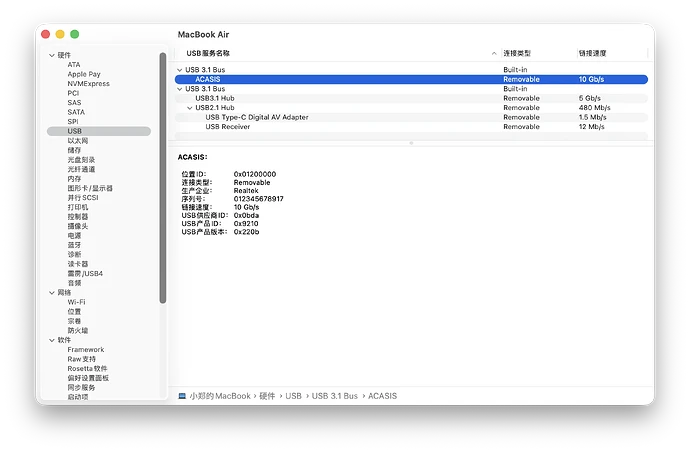The width and height of the screenshot is (690, 451).
Task: Collapse the USB 3.1 Bus containing USB3.1 Hub
Action: [180, 89]
